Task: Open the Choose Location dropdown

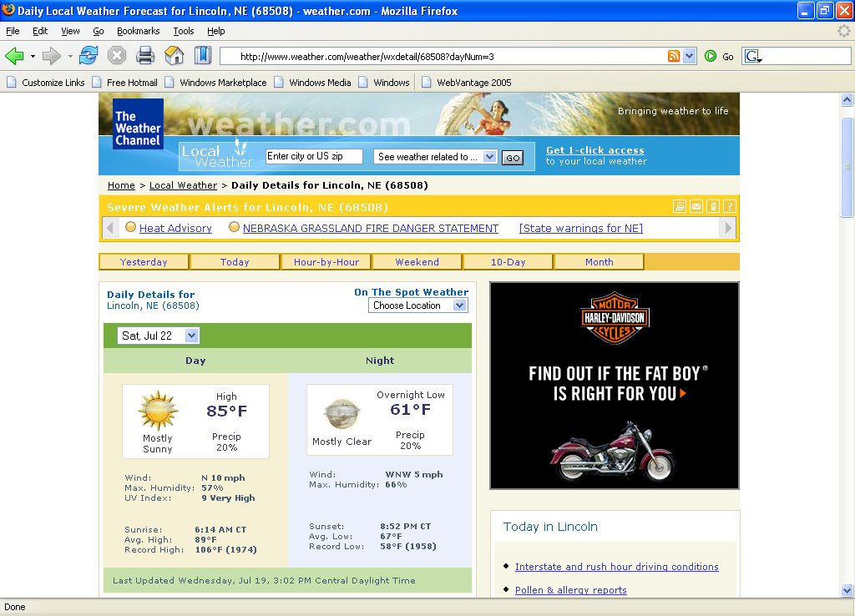Action: 460,305
